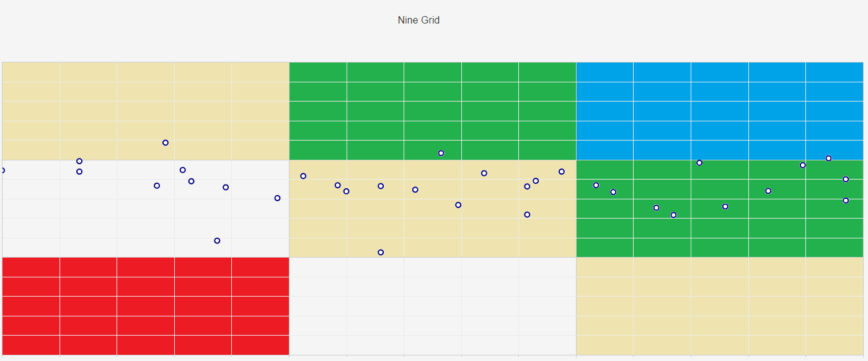Select the rightmost data point in the center beige region

(562, 172)
